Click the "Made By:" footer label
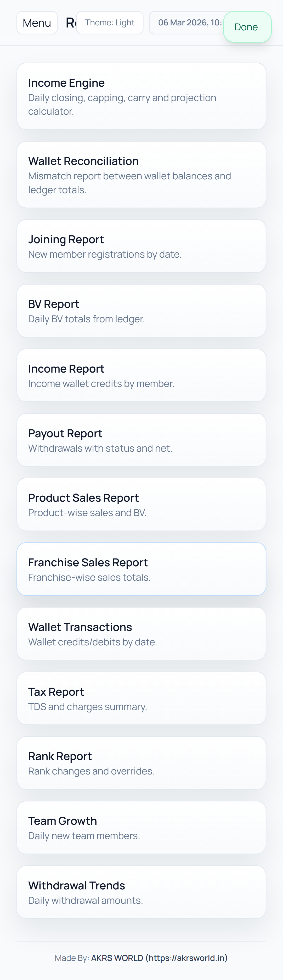 coord(72,958)
